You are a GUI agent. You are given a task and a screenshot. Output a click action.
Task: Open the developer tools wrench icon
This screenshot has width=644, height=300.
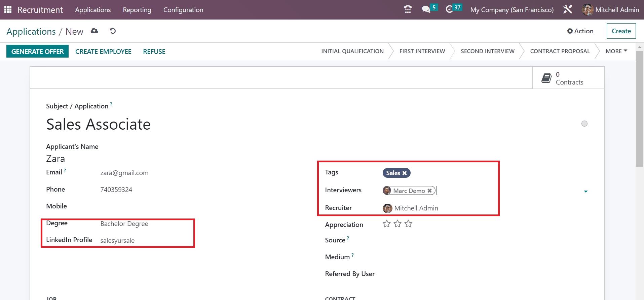(x=568, y=9)
